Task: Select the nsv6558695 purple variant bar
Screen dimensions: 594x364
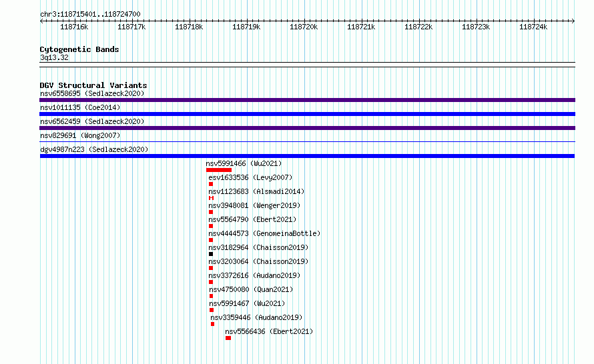Action: 307,100
